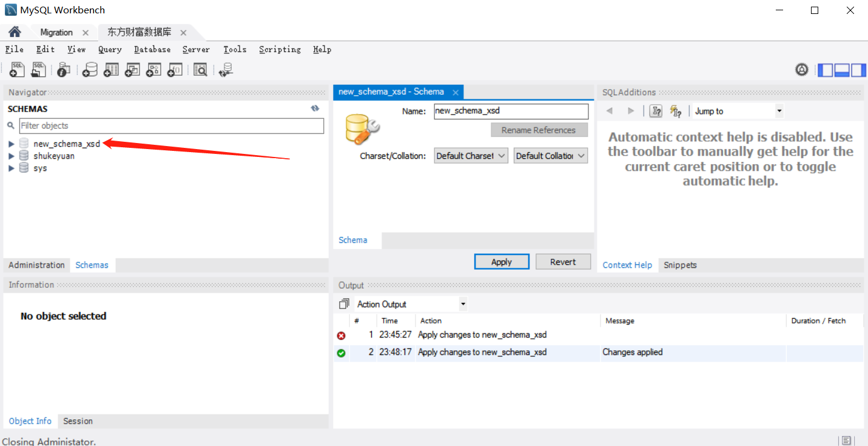Open the Query menu
The image size is (868, 446).
pos(110,50)
